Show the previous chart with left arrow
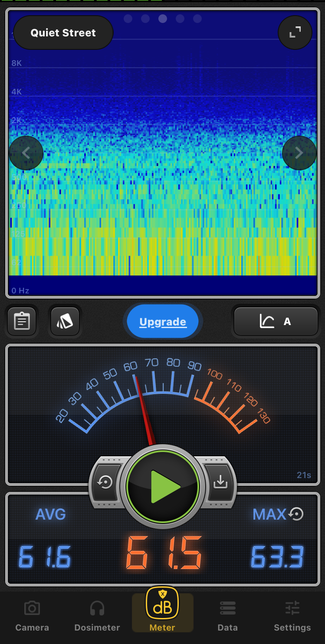This screenshot has height=644, width=325. tap(26, 153)
